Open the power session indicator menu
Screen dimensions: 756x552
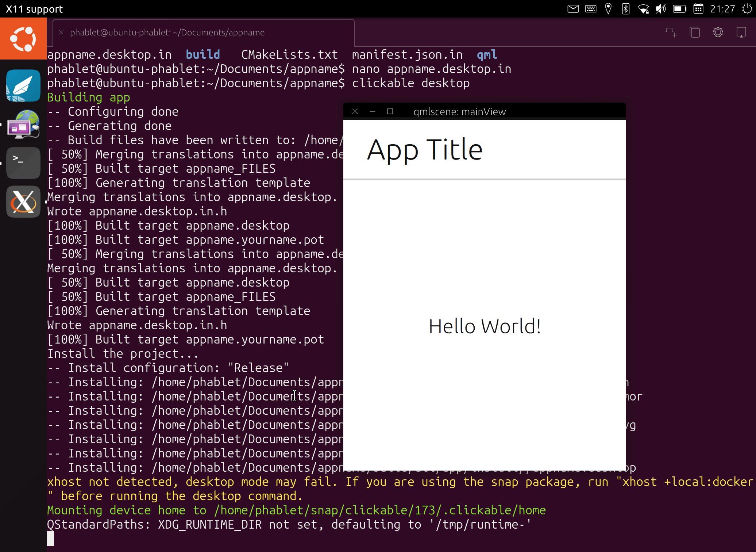[x=747, y=9]
